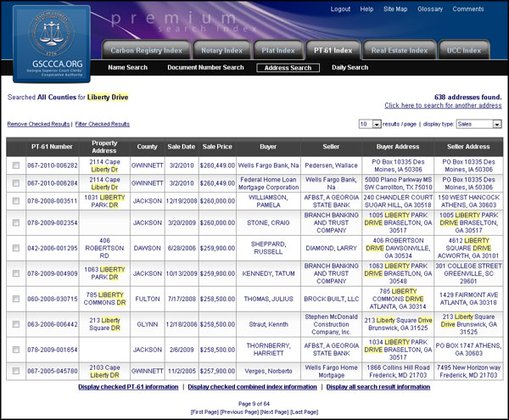Open PT-61 number 042-2006-001295

coord(53,248)
